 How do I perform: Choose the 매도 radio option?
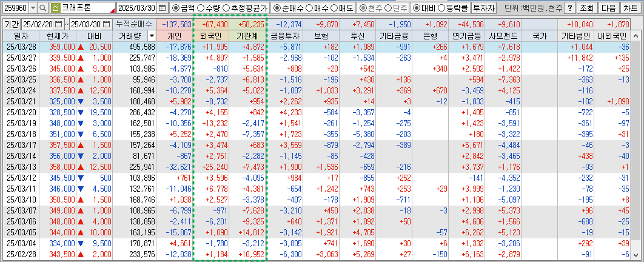click(x=334, y=8)
